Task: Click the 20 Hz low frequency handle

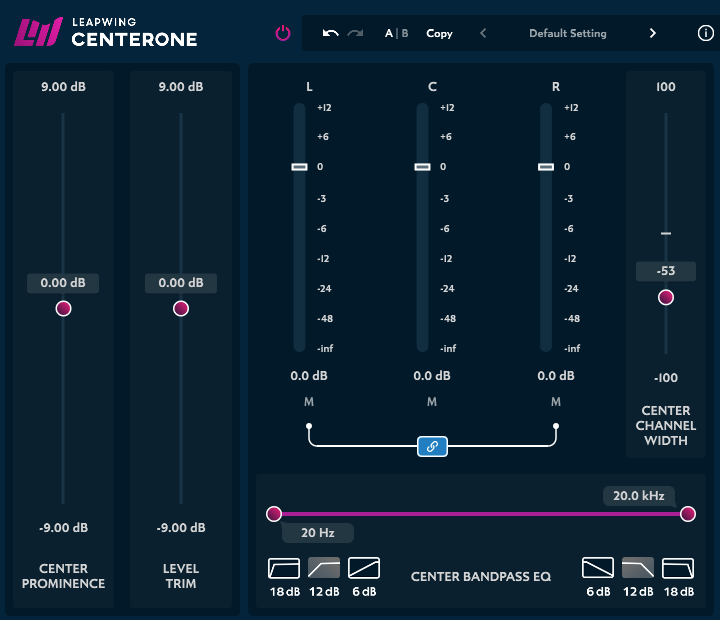Action: [x=274, y=514]
